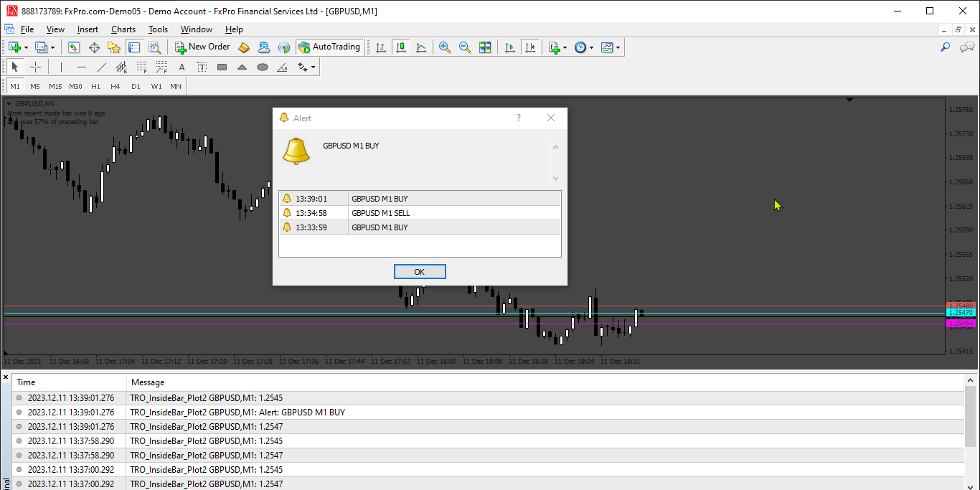The width and height of the screenshot is (980, 490).
Task: Open the Templates icon
Action: coord(607,47)
